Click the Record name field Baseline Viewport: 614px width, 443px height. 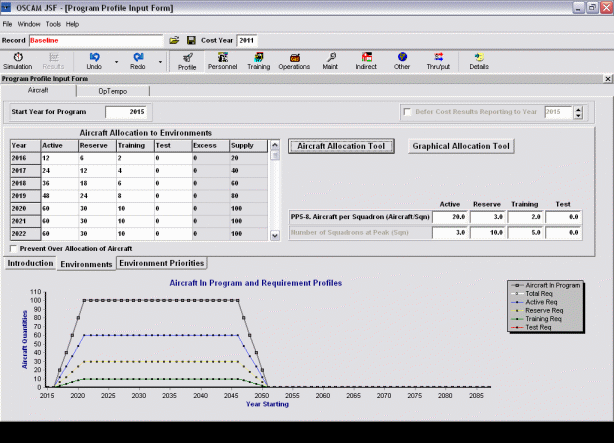click(96, 40)
